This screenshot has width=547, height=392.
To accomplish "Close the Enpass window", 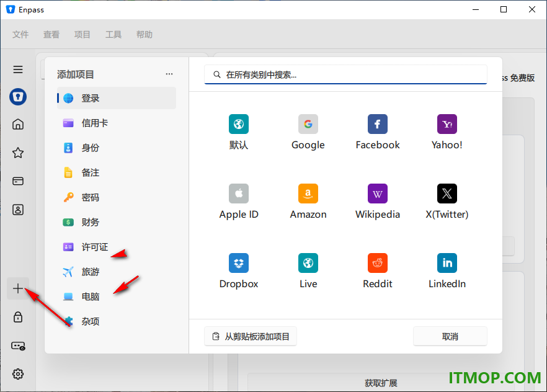I will 532,9.
